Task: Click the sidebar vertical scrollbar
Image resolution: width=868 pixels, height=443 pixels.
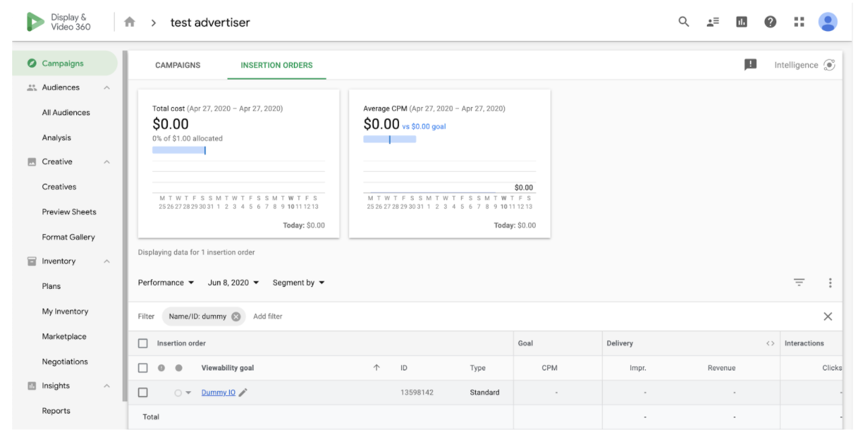Action: (125, 226)
